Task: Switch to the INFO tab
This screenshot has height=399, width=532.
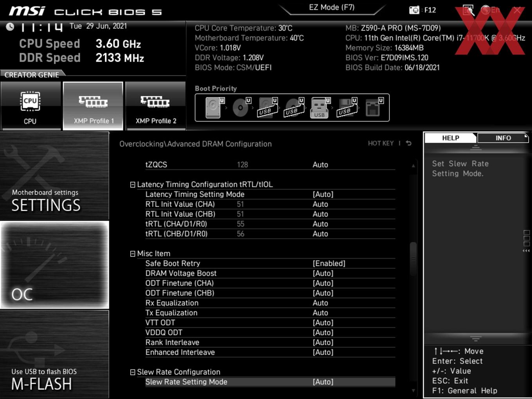Action: pos(503,138)
